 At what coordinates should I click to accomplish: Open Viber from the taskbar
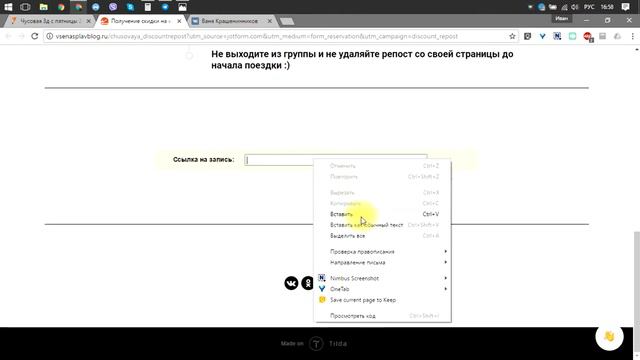113,7
